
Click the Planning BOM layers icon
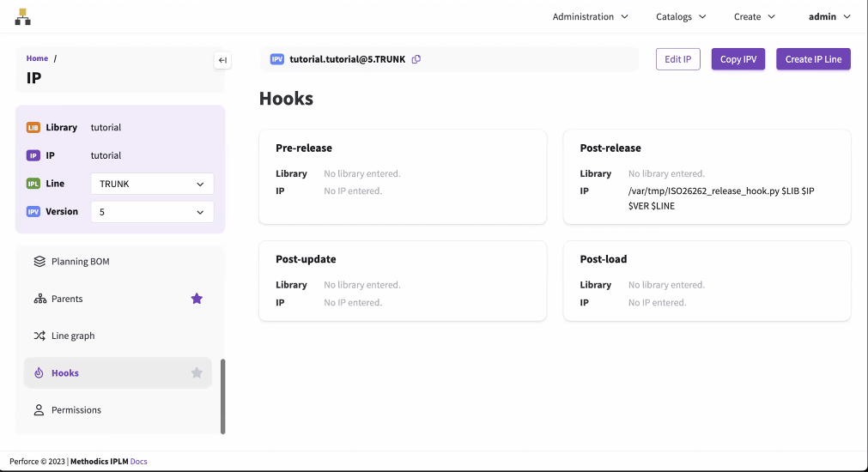tap(39, 262)
